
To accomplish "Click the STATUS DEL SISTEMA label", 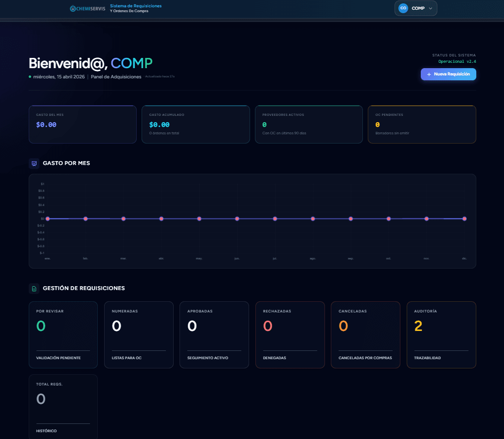I will 454,55.
